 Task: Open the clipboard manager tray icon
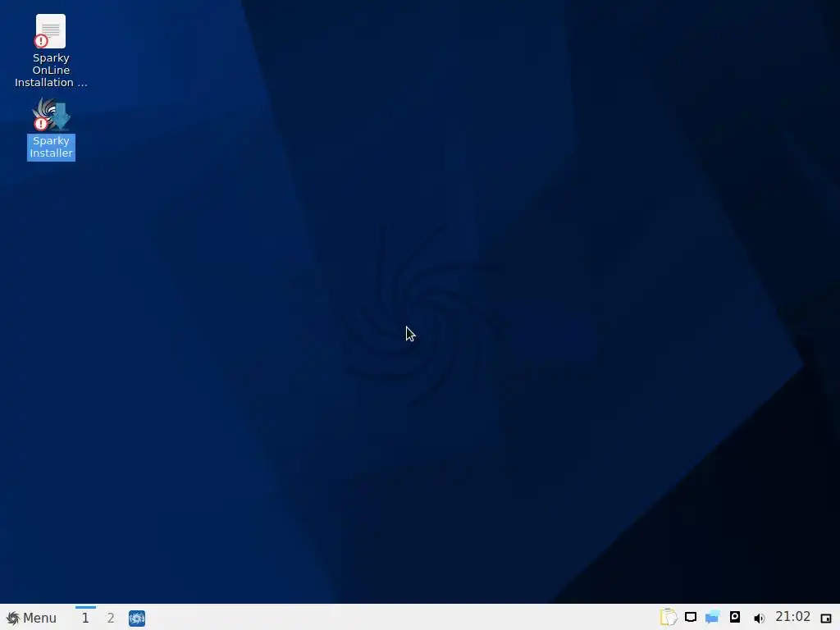(668, 617)
